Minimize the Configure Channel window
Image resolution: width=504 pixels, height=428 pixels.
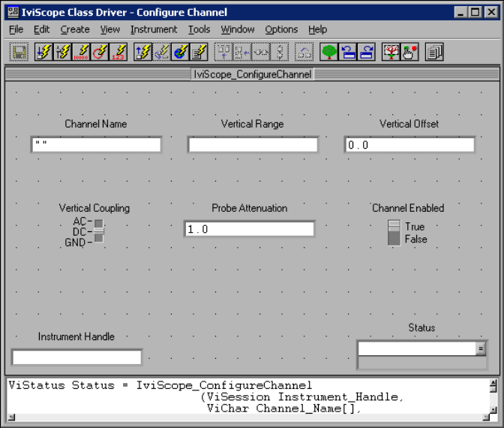coord(460,12)
